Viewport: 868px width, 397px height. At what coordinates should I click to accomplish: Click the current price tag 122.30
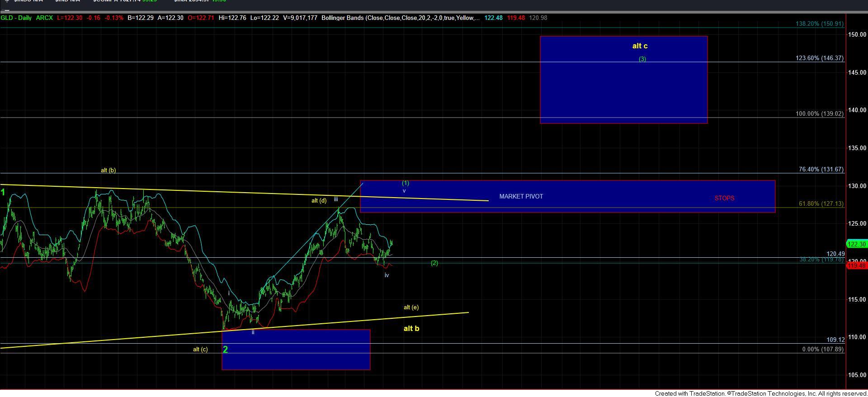pyautogui.click(x=857, y=244)
